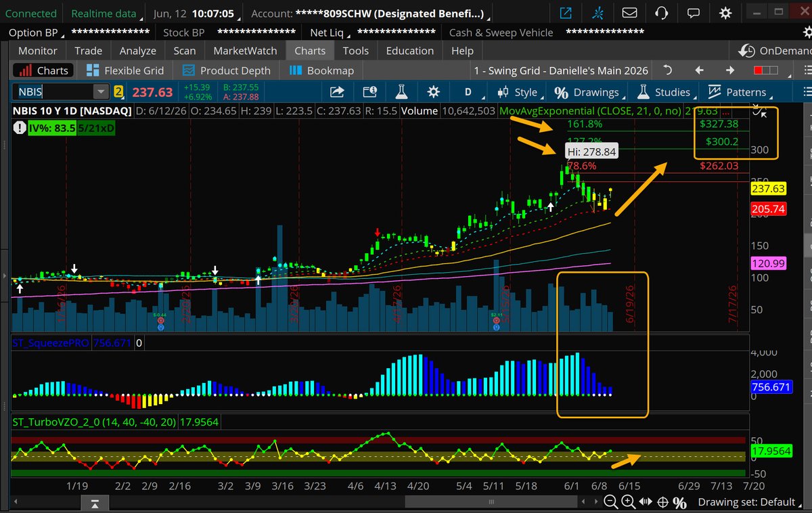
Task: Click the flask Edit studies icon
Action: tap(401, 92)
